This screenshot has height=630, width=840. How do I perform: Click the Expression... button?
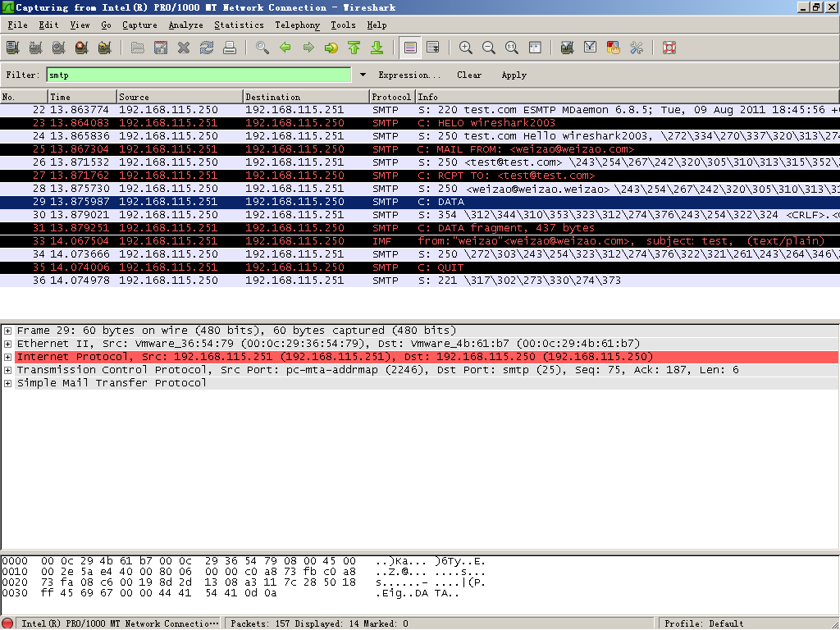(x=409, y=75)
